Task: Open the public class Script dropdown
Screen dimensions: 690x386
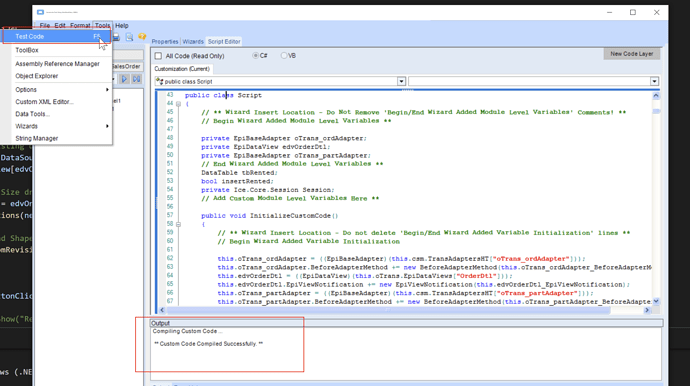Action: click(401, 81)
